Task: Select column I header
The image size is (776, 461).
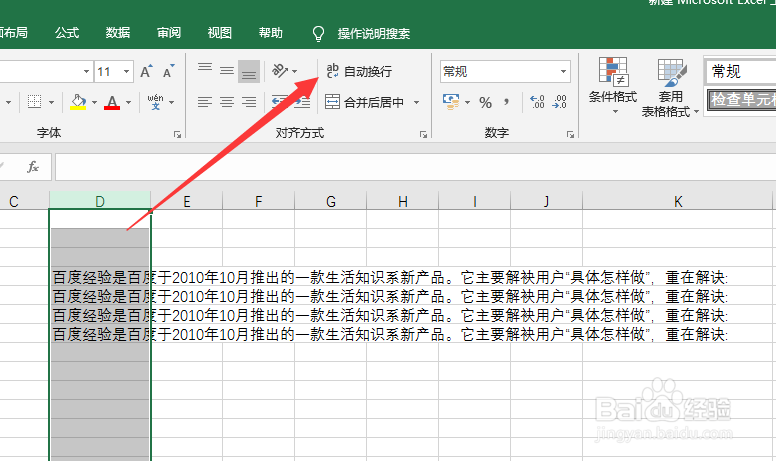Action: 475,201
